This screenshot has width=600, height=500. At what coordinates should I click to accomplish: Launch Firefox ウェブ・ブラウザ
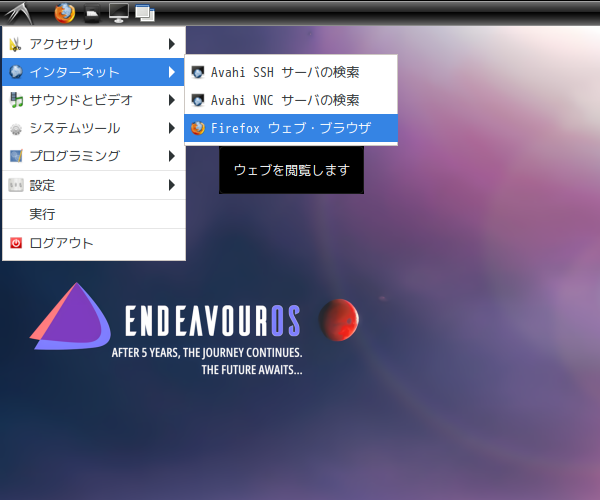click(x=291, y=128)
